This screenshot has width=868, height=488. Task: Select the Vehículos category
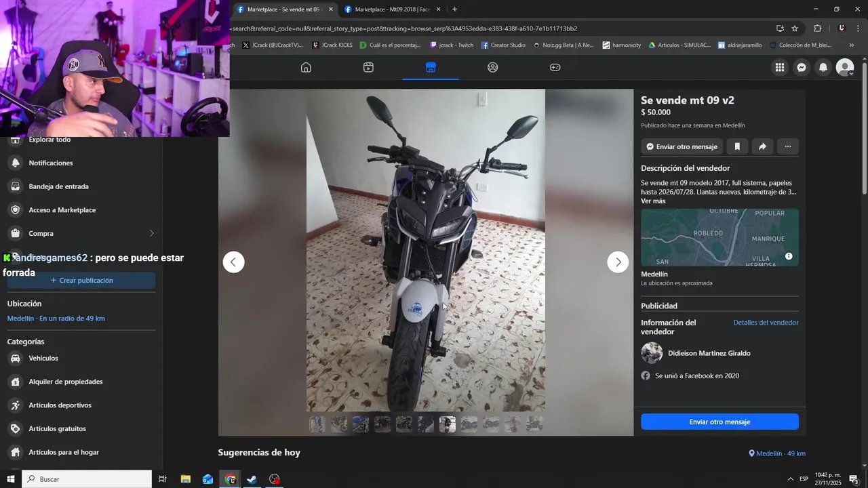point(81,358)
